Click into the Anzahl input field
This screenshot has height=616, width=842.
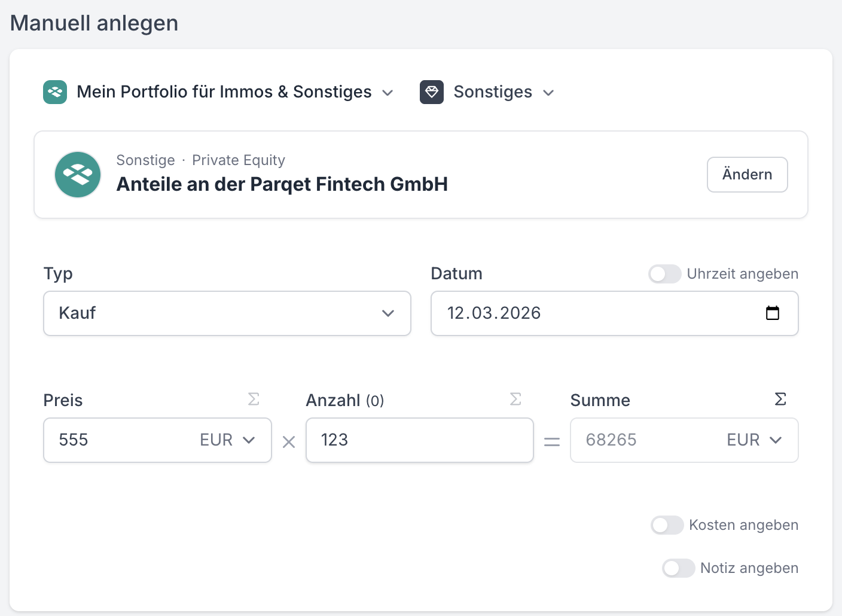[419, 440]
